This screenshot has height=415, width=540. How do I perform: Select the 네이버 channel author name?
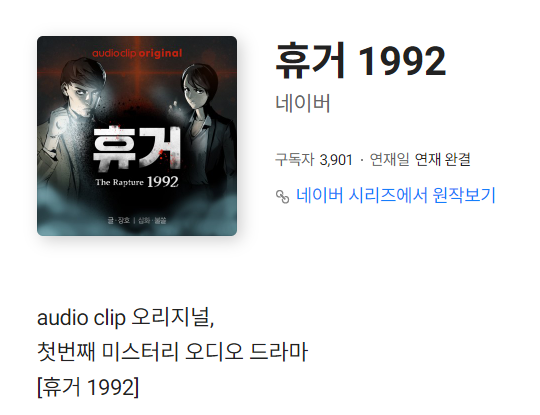303,103
